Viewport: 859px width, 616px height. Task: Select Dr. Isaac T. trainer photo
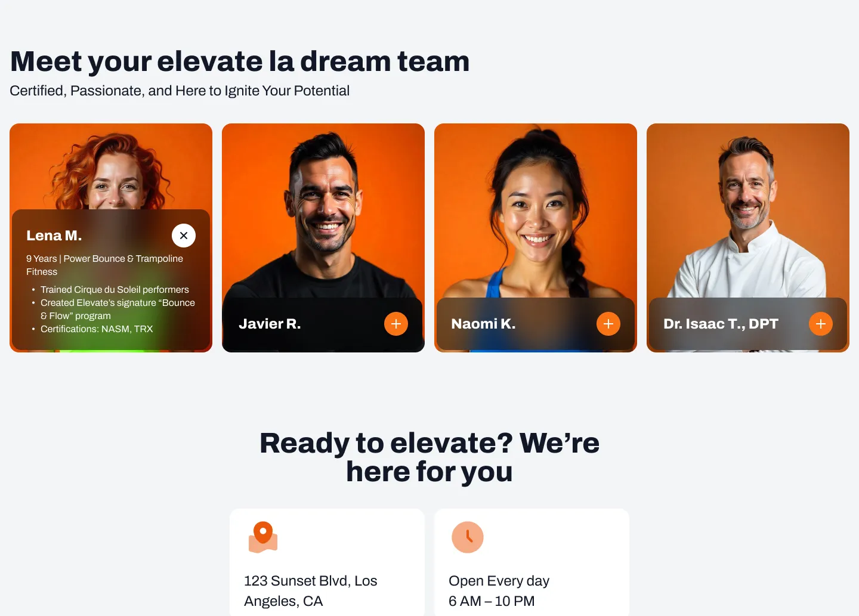(x=748, y=211)
